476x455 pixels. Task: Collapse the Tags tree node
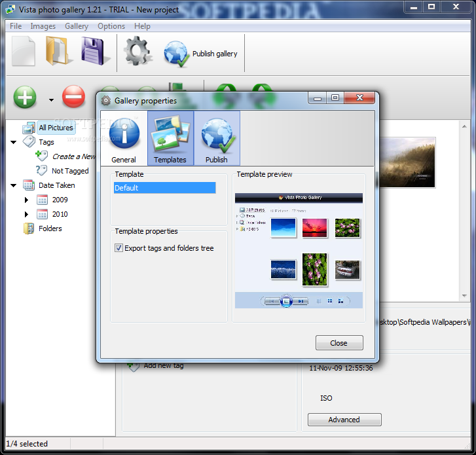click(13, 142)
